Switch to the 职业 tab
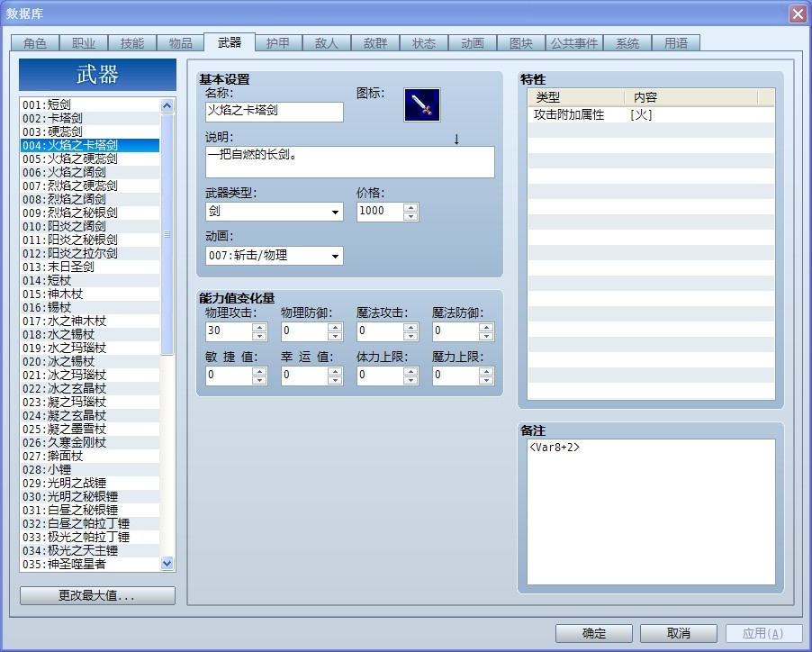 tap(84, 43)
